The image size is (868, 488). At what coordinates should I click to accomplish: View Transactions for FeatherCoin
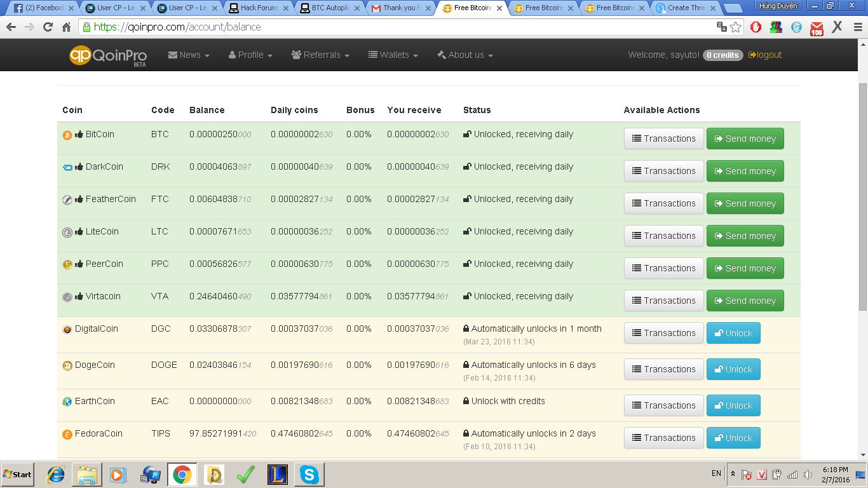tap(664, 203)
